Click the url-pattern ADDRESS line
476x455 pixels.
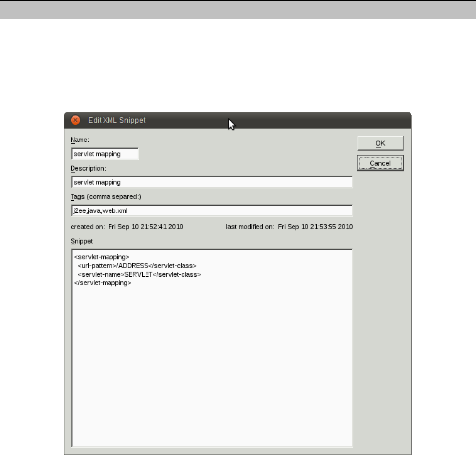point(137,266)
